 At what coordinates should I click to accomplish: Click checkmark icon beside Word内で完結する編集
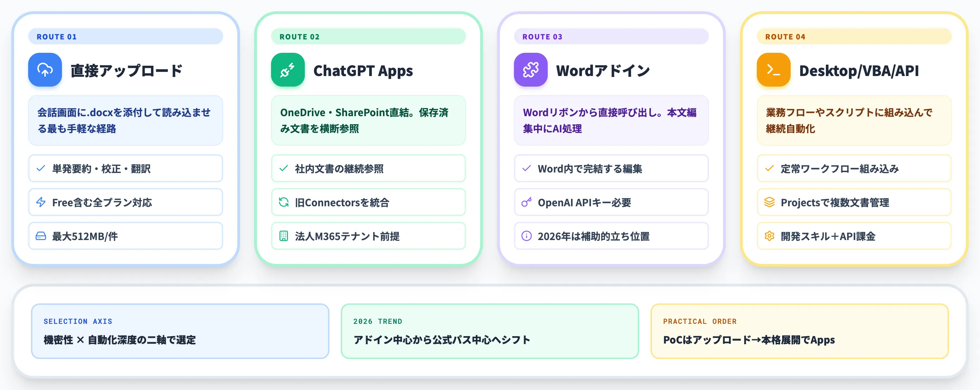point(527,168)
